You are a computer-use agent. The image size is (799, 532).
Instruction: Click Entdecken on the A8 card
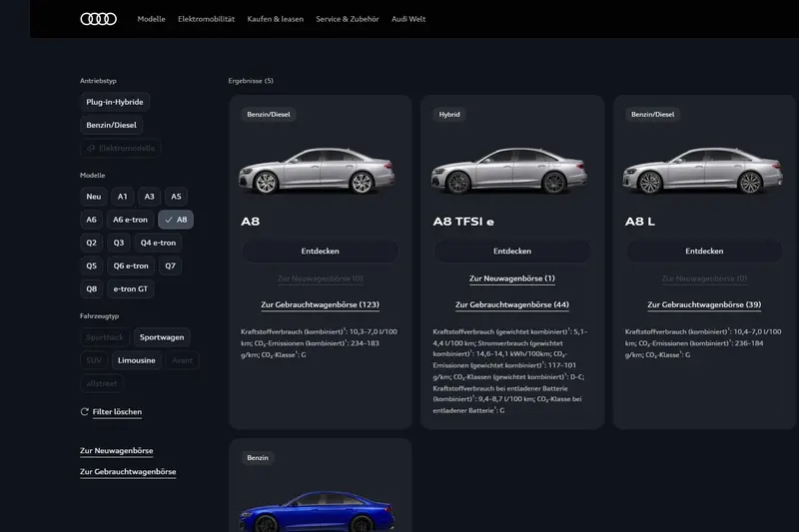[320, 252]
